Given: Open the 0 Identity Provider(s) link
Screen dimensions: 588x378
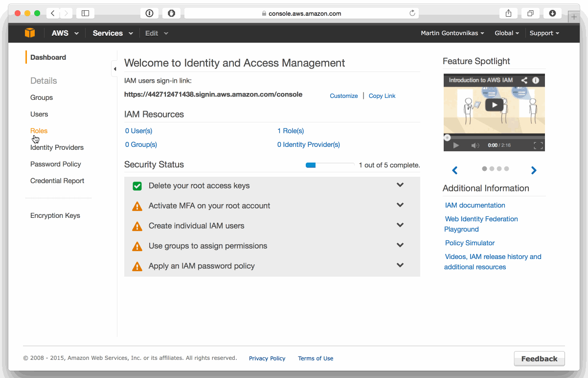Looking at the screenshot, I should click(309, 144).
